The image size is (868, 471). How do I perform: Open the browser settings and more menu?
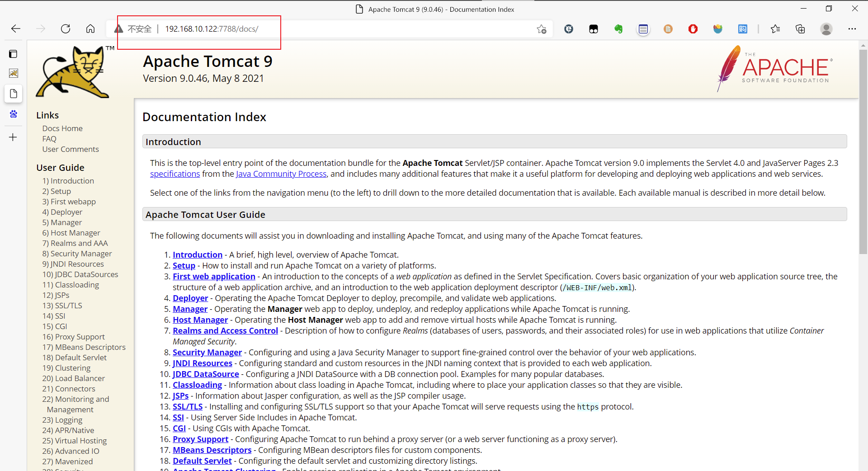[x=852, y=29]
